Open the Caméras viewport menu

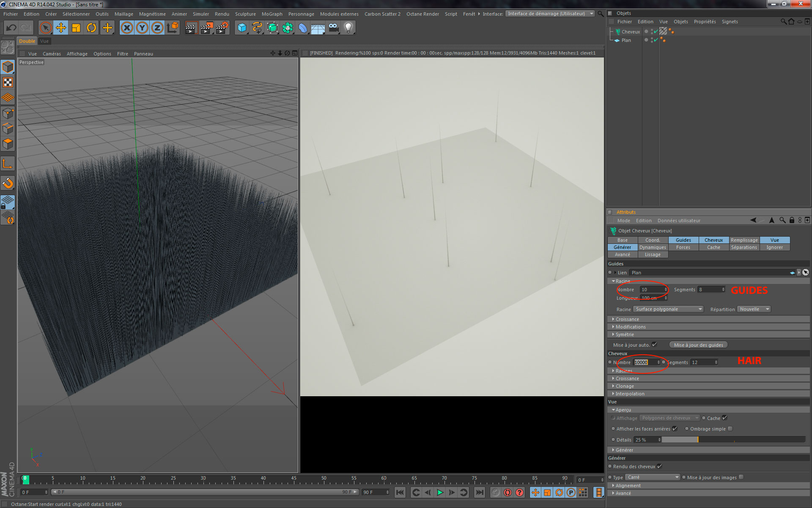(52, 54)
